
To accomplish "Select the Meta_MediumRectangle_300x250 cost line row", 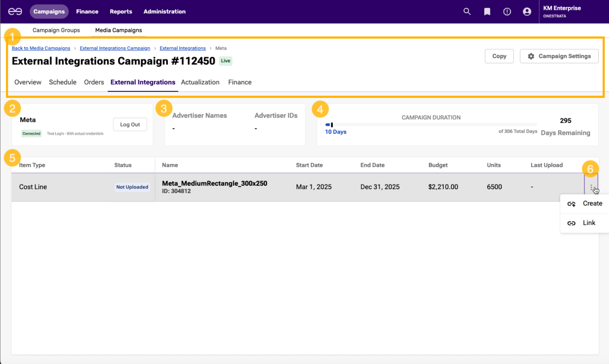I will (x=214, y=187).
